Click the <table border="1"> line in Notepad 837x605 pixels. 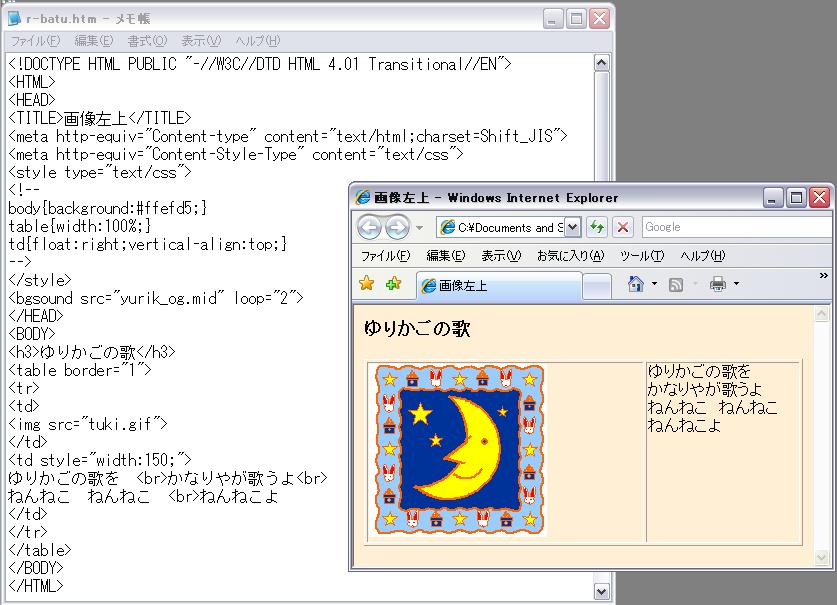(80, 370)
